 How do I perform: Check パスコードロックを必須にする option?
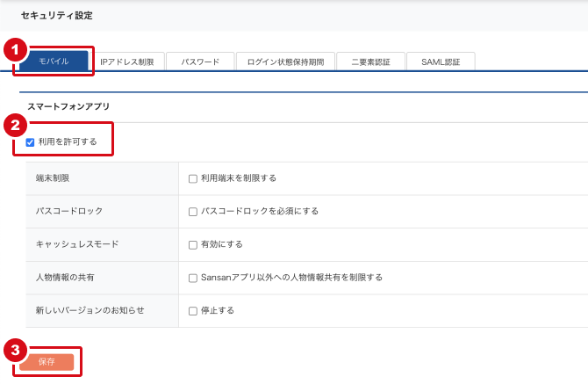click(193, 212)
